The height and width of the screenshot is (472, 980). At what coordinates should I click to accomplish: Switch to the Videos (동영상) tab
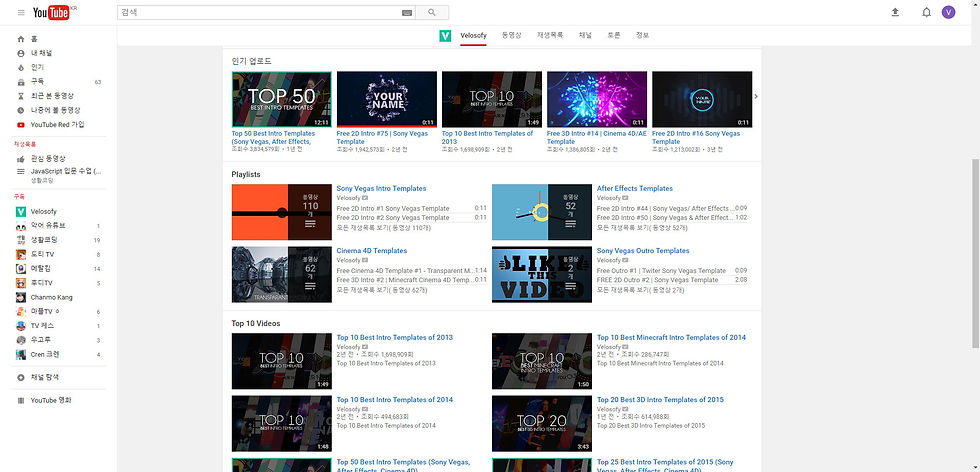pos(511,36)
